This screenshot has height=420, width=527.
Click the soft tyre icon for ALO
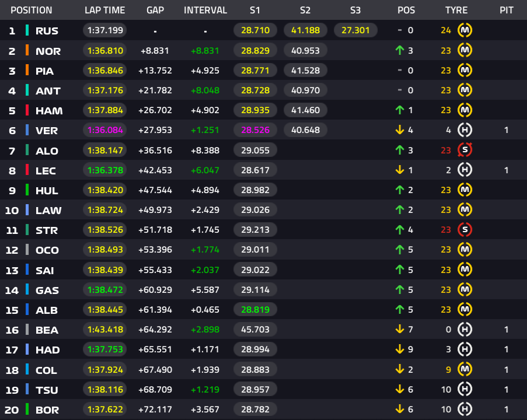(x=465, y=150)
